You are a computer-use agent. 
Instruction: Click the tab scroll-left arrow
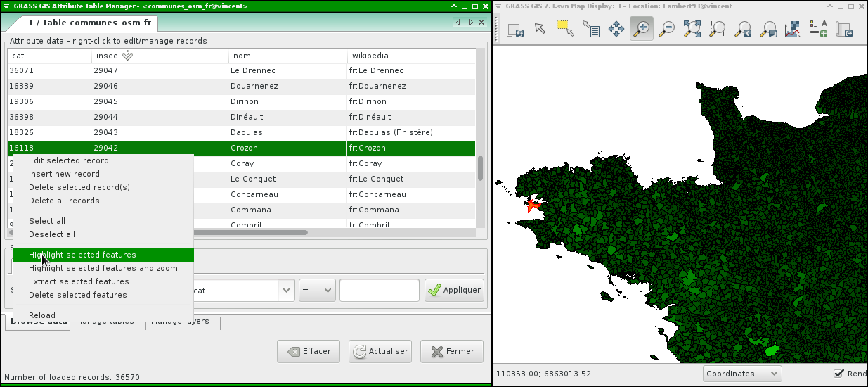click(458, 23)
